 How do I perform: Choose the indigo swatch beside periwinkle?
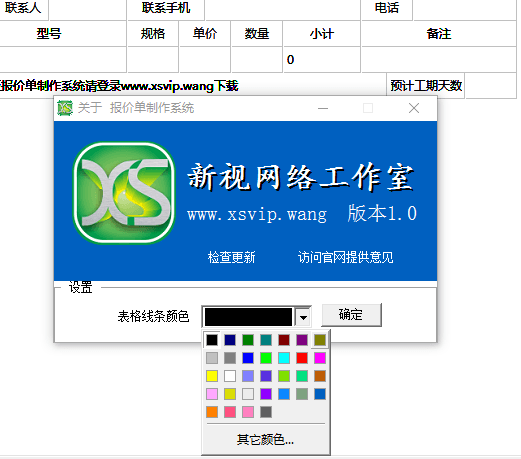(266, 376)
